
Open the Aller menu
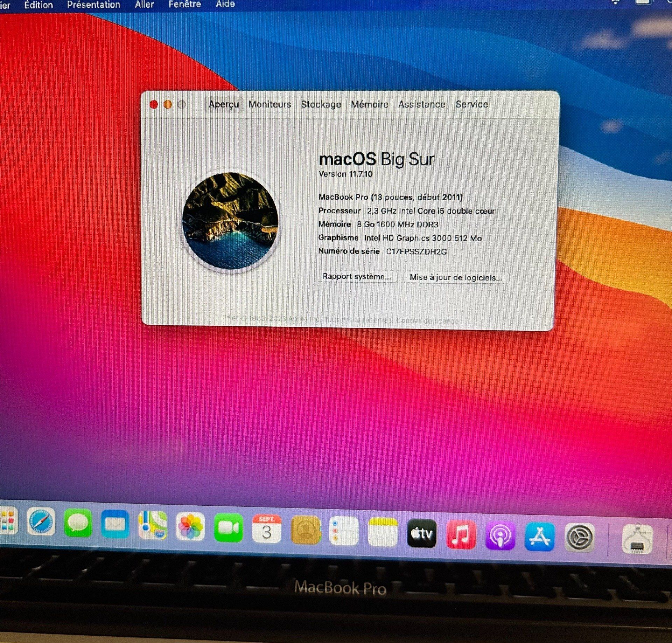coord(145,5)
